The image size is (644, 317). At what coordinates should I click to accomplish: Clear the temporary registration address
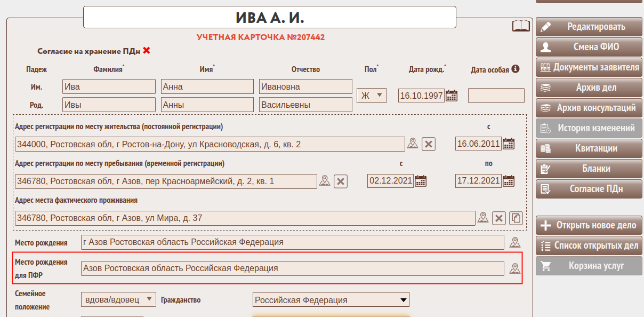tap(341, 181)
